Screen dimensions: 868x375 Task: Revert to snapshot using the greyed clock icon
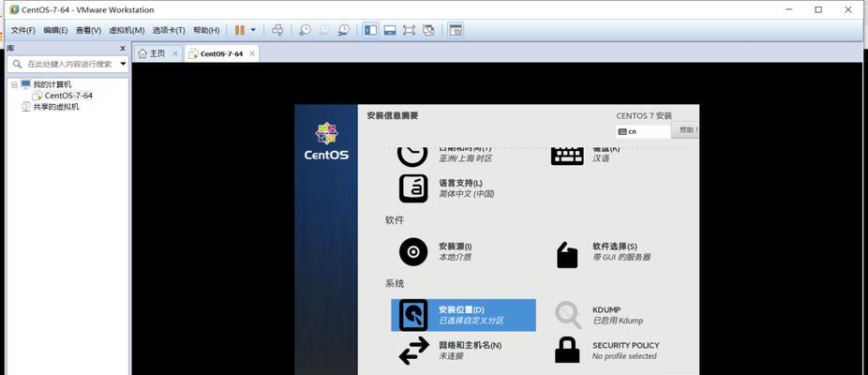coord(323,30)
